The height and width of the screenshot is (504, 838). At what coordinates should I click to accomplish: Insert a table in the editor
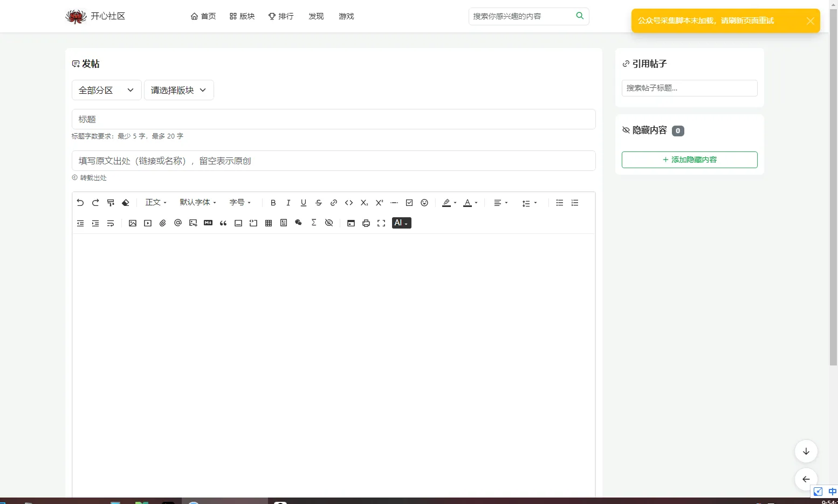269,223
